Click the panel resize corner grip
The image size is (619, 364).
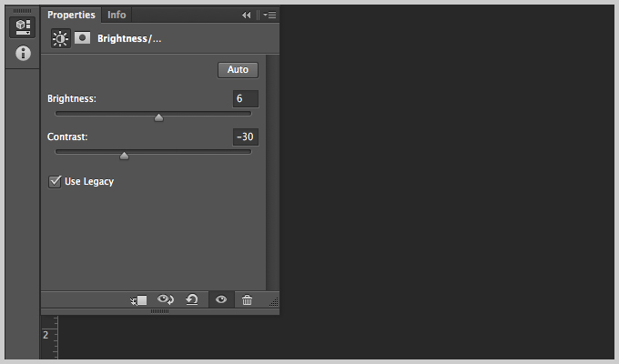coord(274,301)
